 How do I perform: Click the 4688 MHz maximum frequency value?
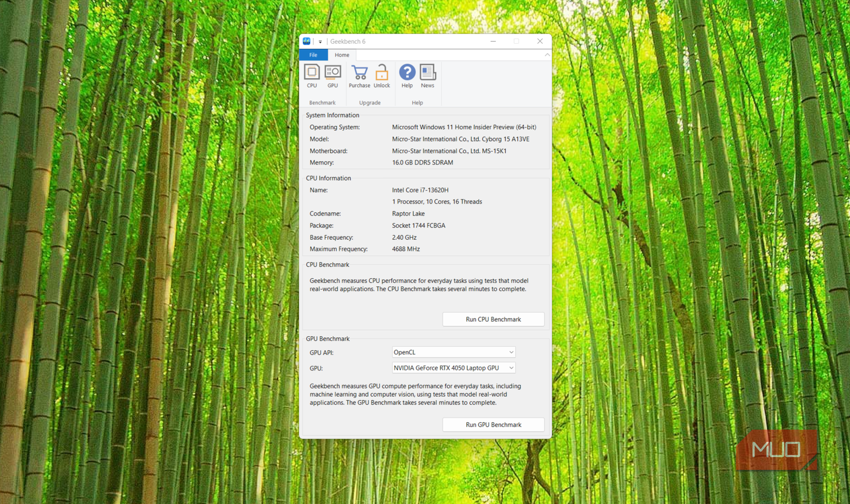coord(406,249)
